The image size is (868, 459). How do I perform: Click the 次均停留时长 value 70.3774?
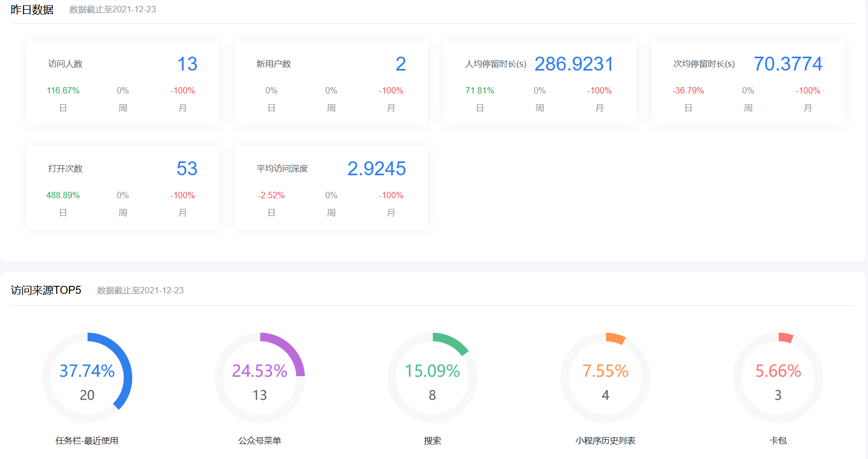click(x=787, y=64)
